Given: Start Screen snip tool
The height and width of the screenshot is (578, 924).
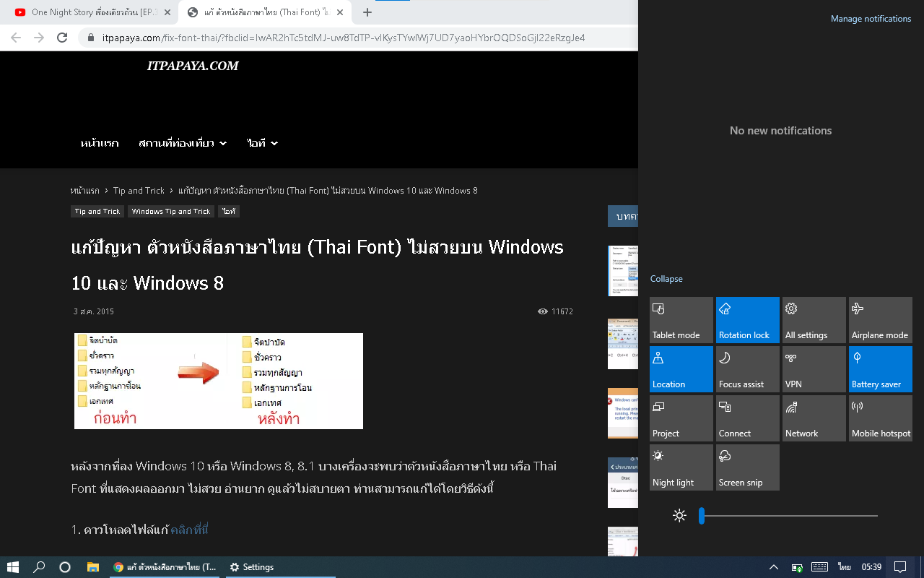Looking at the screenshot, I should click(x=748, y=467).
